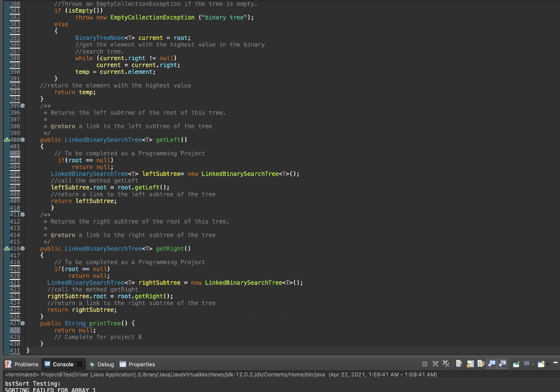Click 'root.getLeft();' call at line 407
560x392 pixels.
pyautogui.click(x=144, y=188)
